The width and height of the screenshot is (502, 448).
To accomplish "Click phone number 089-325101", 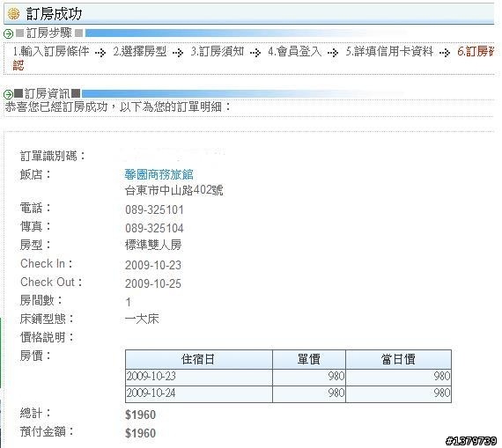I will point(154,210).
